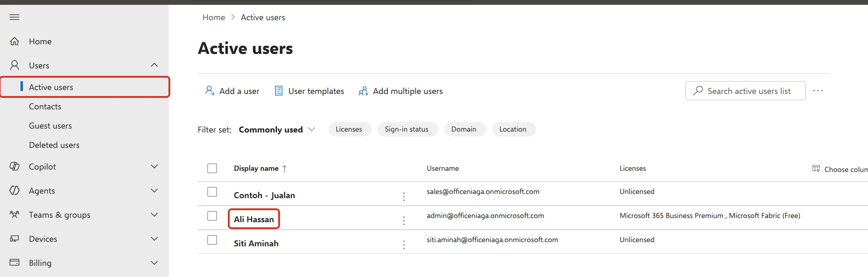Select the Ali Hassan row checkbox
The image size is (868, 277).
pyautogui.click(x=212, y=216)
